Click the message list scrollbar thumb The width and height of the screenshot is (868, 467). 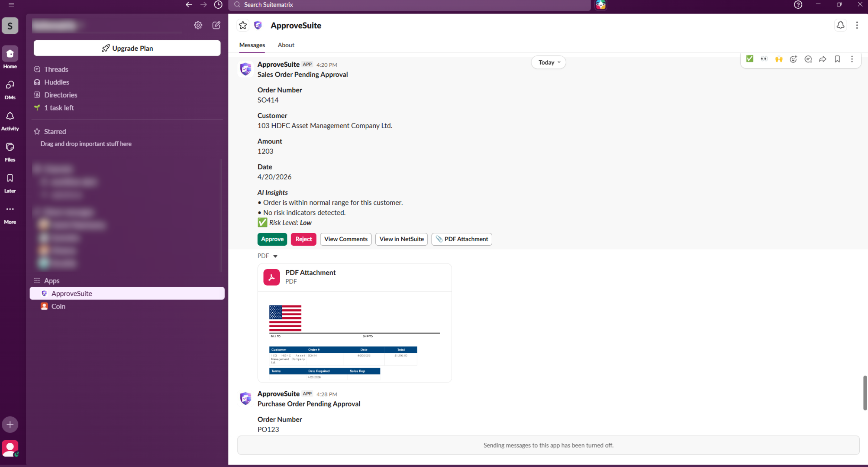pos(865,393)
